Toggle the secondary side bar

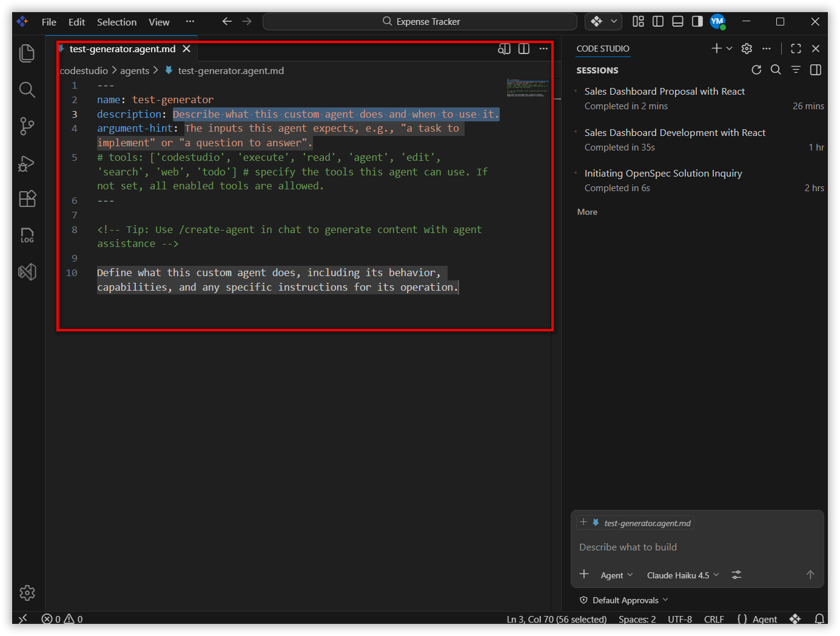click(697, 21)
